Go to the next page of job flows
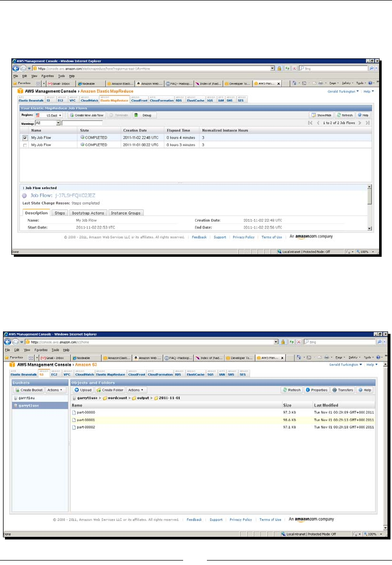Viewport: 392px width, 565px height. tap(360, 123)
